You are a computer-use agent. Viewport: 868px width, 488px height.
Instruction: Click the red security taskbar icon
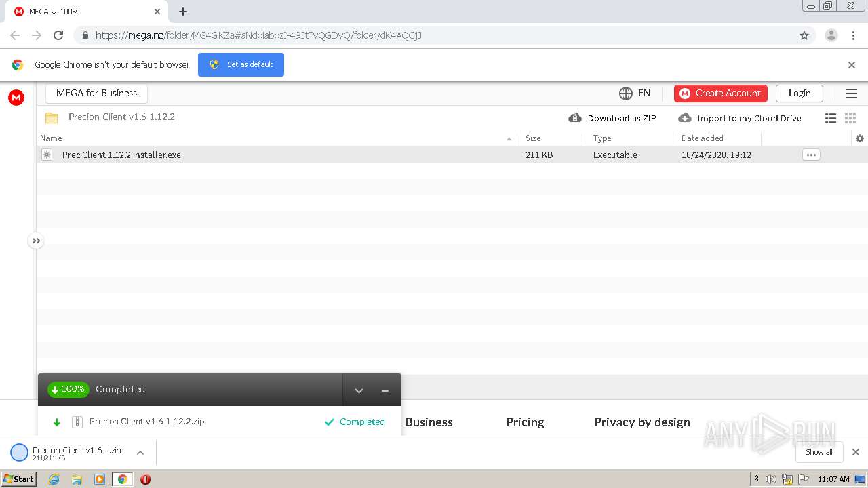(x=145, y=479)
